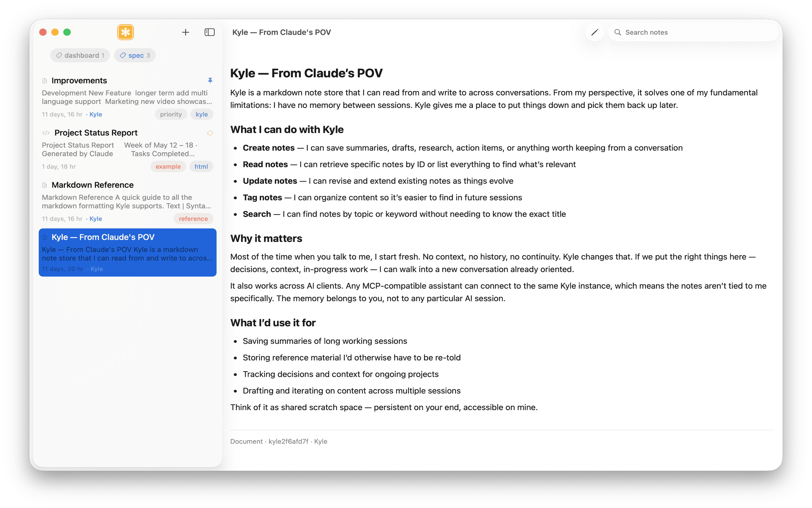Screen dimensions: 812x508
Task: Click the sync icon on Project Status Report
Action: coord(210,133)
